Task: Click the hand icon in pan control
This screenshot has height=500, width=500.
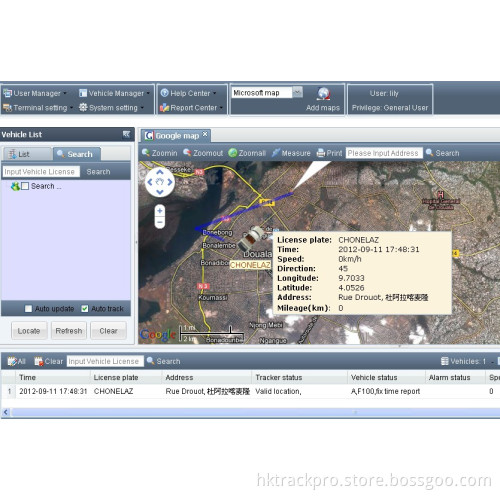Action: click(x=160, y=182)
